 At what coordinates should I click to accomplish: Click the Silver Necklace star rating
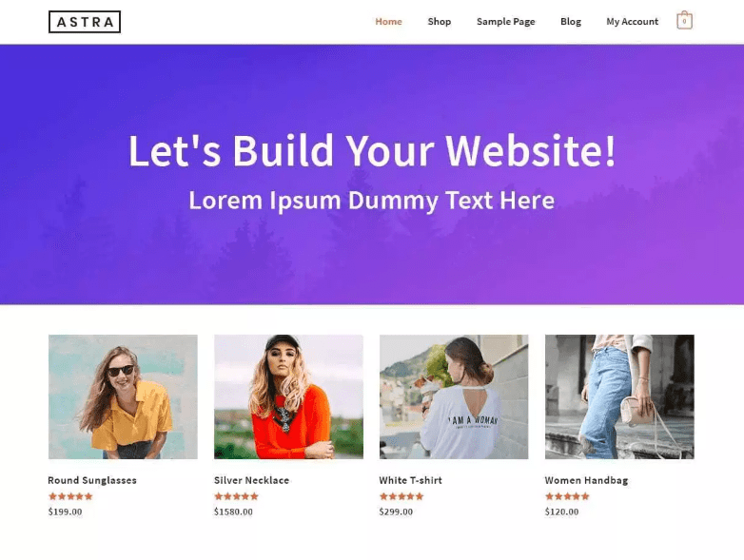coord(236,496)
